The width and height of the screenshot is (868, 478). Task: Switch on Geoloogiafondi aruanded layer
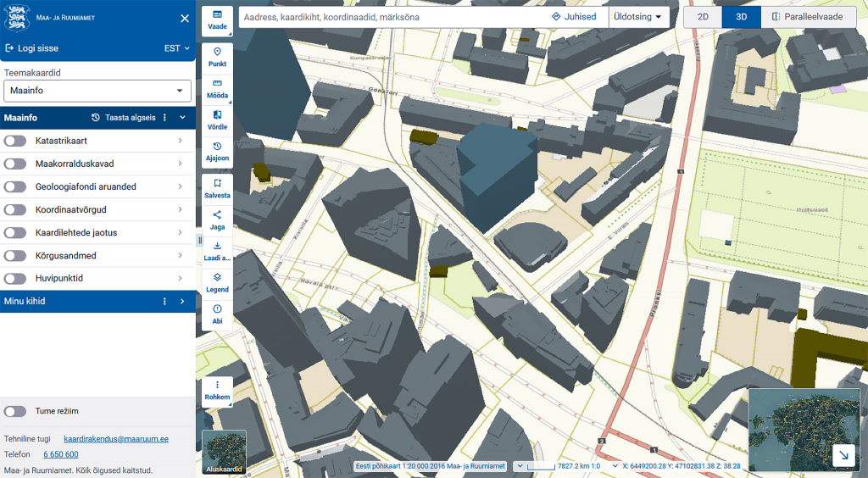pos(15,187)
